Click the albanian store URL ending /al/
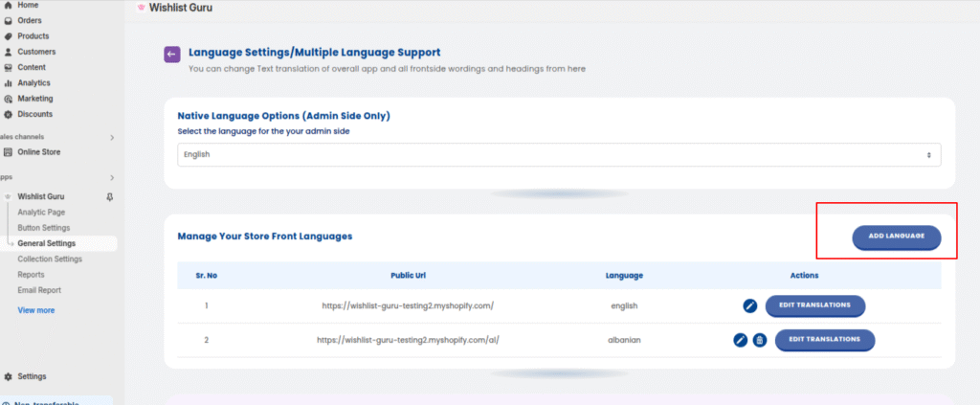Screen dimensions: 980x405 click(408, 341)
